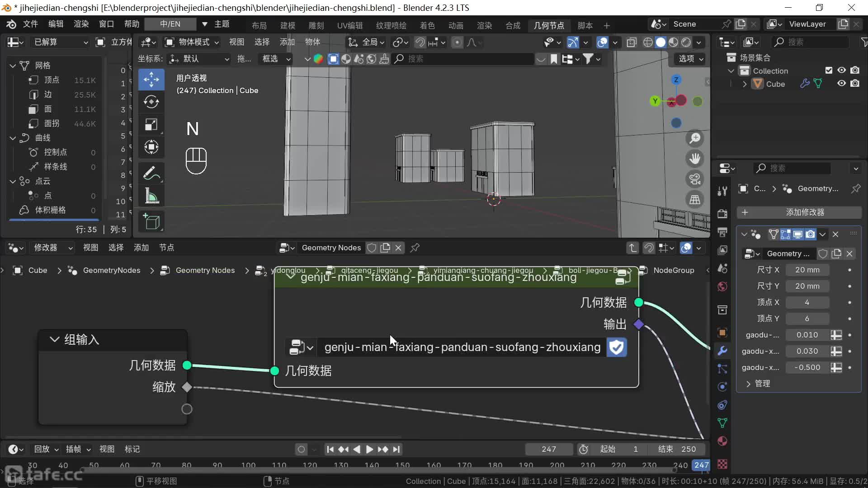Viewport: 868px width, 488px height.
Task: Select the Rotate tool icon
Action: [x=151, y=102]
